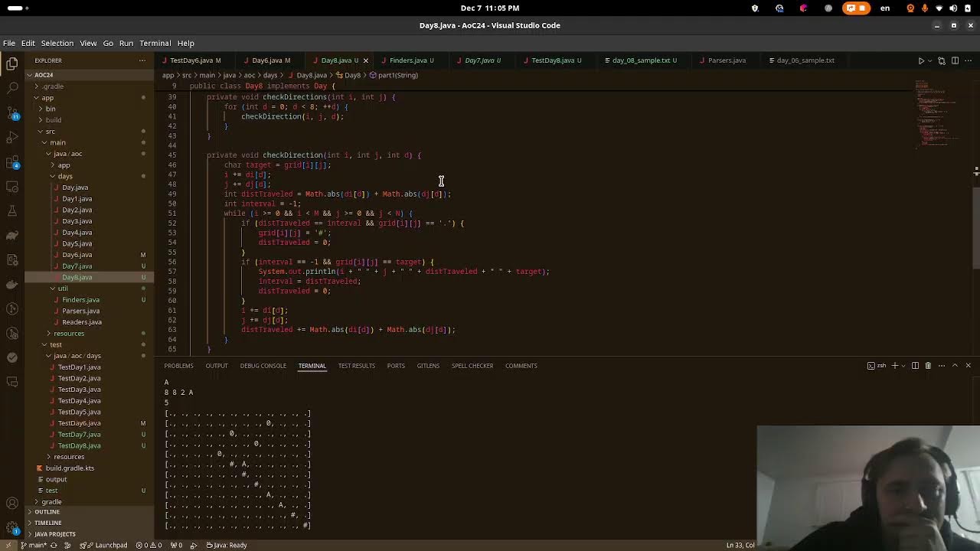Split the terminal panel
Viewport: 980px width, 551px height.
point(915,366)
